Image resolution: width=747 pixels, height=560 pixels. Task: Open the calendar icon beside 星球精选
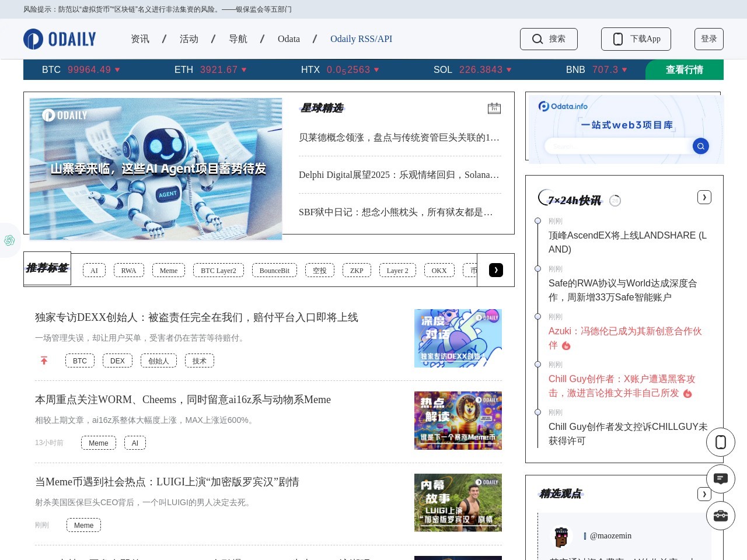[494, 108]
